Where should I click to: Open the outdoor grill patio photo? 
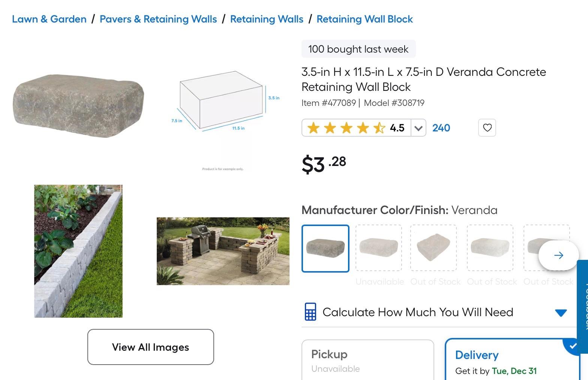(223, 251)
